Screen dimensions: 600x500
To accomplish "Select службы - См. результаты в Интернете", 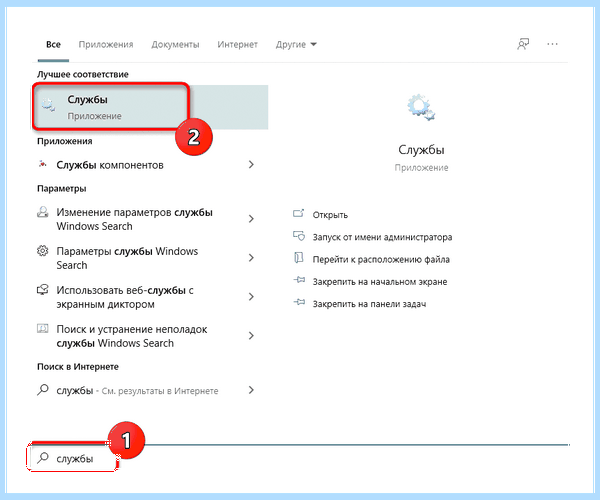I will 137,391.
